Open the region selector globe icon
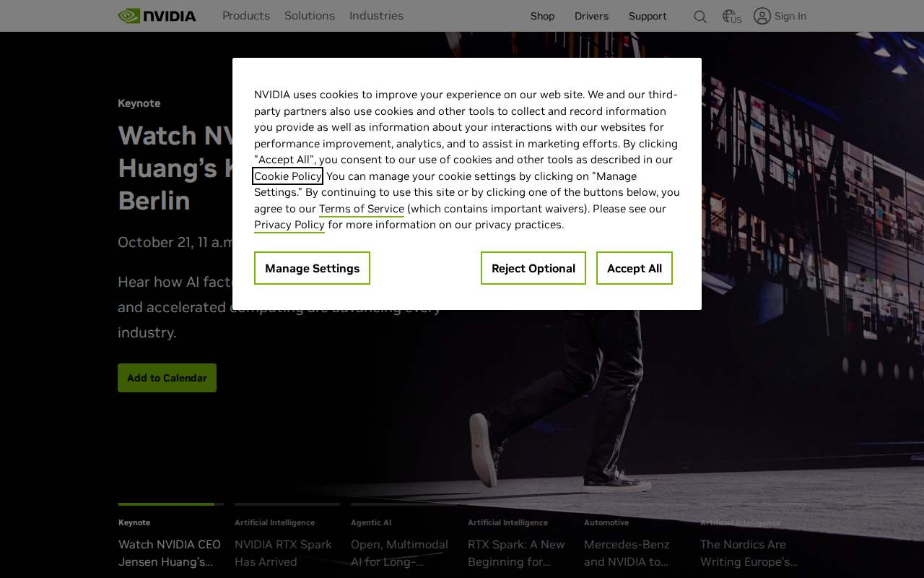Viewport: 924px width, 578px height. tap(731, 17)
